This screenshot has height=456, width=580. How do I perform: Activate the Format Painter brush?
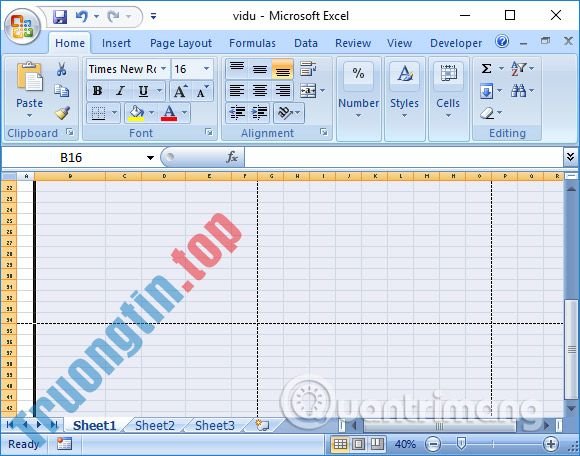[x=62, y=113]
